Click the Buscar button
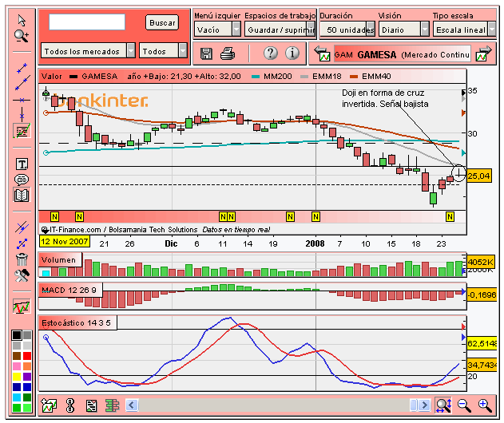Viewport: 504px width, 423px height. [162, 23]
